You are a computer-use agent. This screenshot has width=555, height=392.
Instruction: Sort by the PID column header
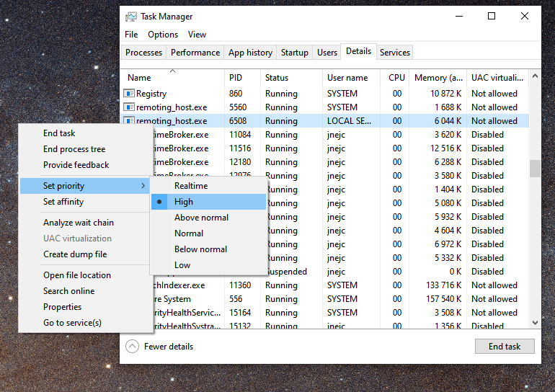[x=236, y=78]
